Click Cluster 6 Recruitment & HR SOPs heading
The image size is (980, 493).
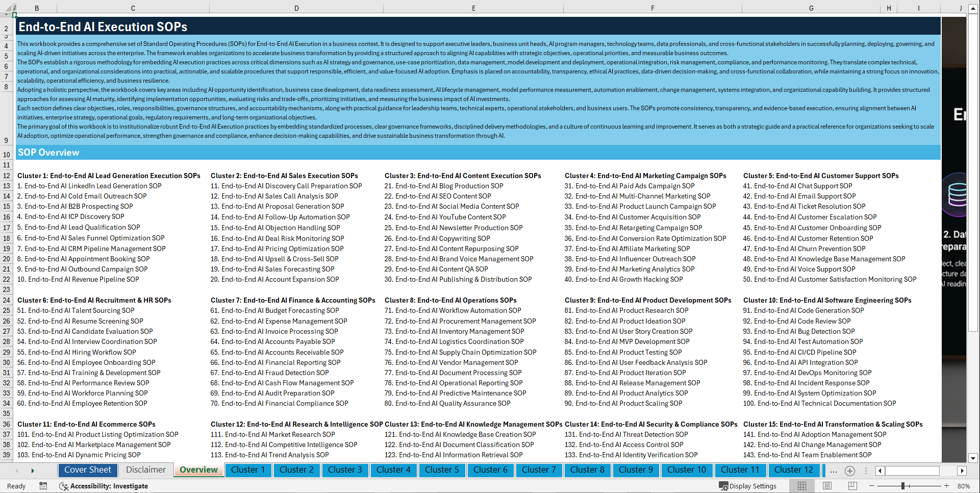coord(94,300)
